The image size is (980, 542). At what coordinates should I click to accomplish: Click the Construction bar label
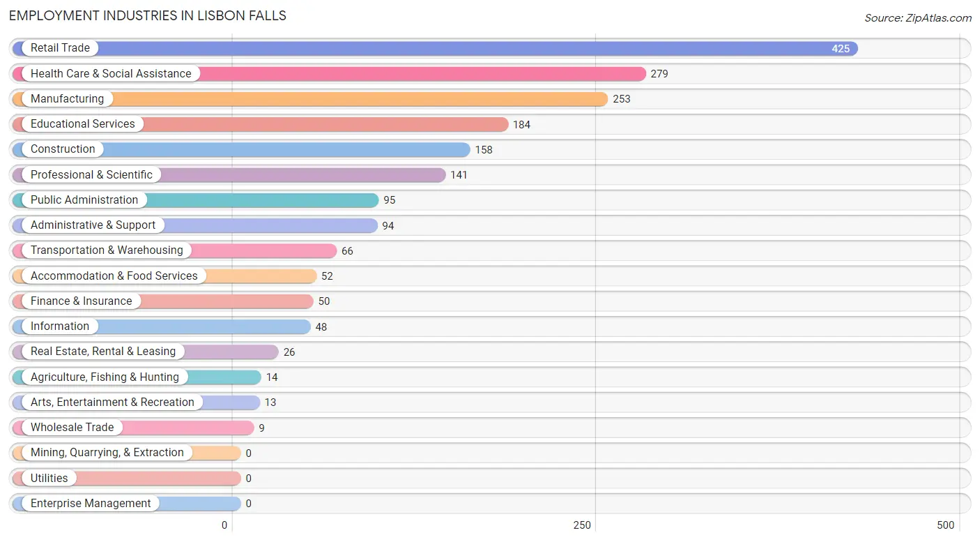(63, 149)
